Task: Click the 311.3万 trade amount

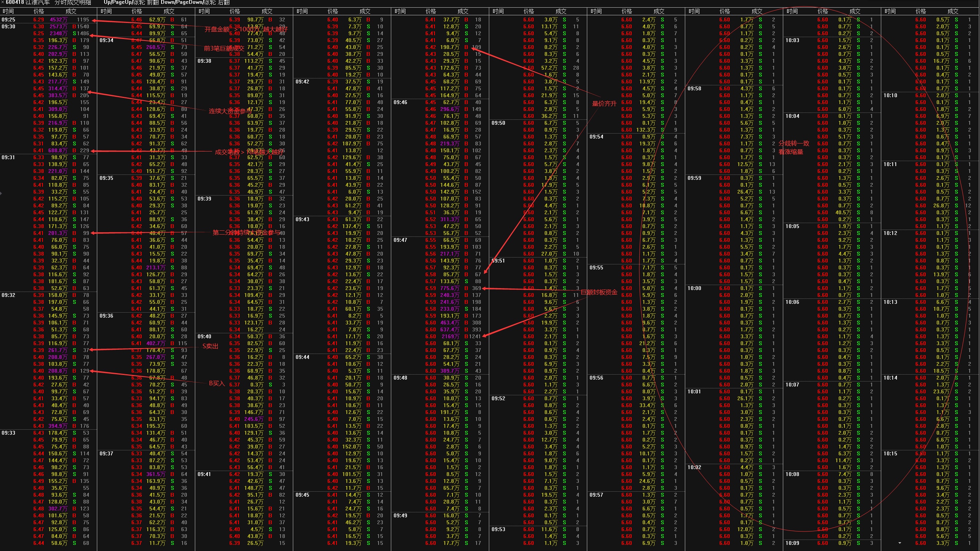Action: 450,219
